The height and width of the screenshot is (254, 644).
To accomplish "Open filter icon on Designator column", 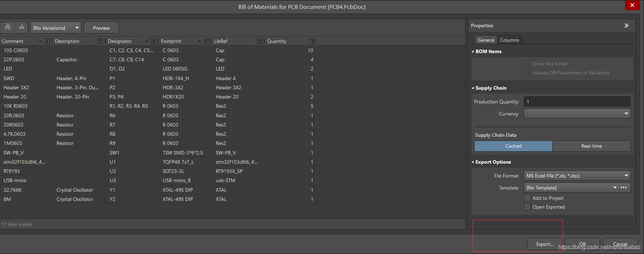I will pyautogui.click(x=153, y=41).
